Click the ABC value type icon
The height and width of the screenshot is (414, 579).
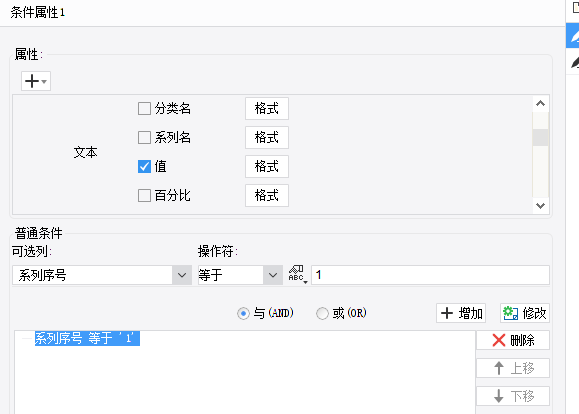297,275
